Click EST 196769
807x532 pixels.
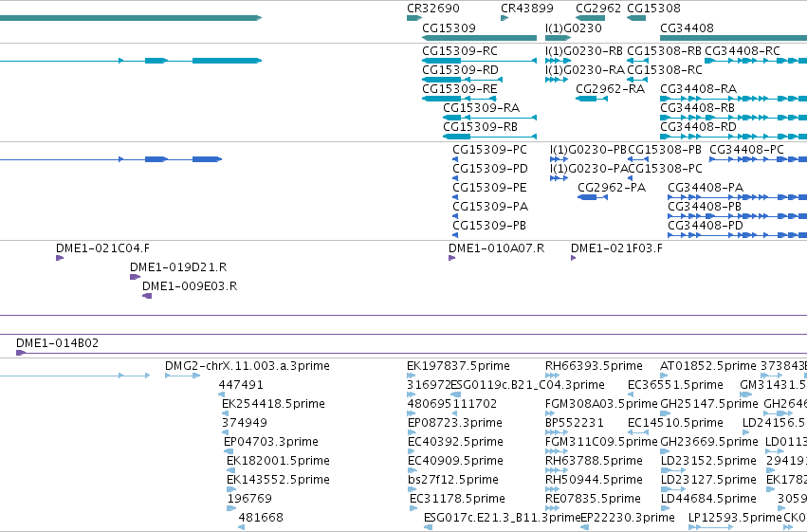click(231, 508)
